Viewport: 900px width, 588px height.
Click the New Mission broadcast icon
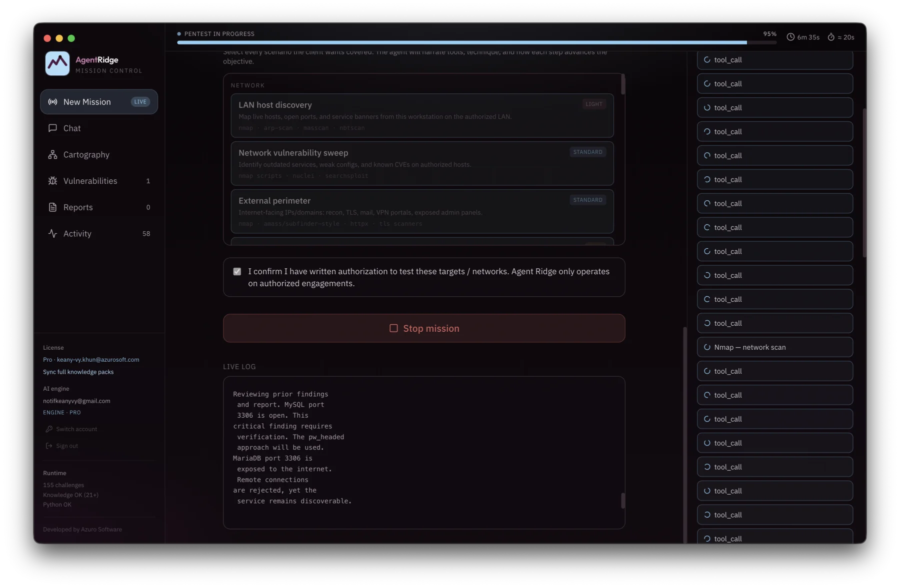click(x=52, y=102)
